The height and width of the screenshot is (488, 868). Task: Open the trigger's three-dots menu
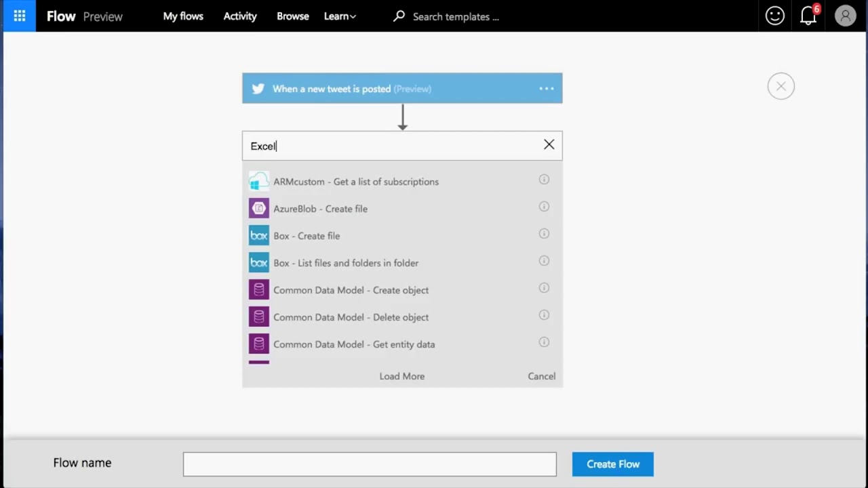[547, 89]
